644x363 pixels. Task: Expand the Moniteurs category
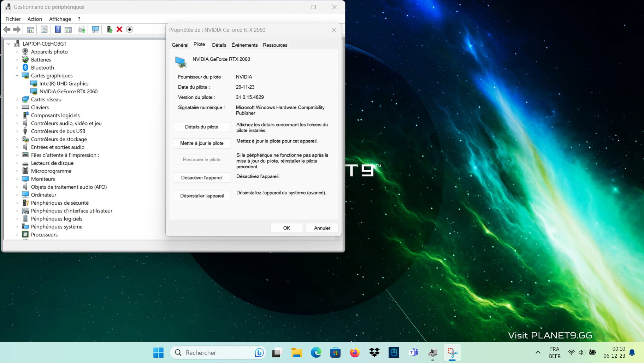17,179
